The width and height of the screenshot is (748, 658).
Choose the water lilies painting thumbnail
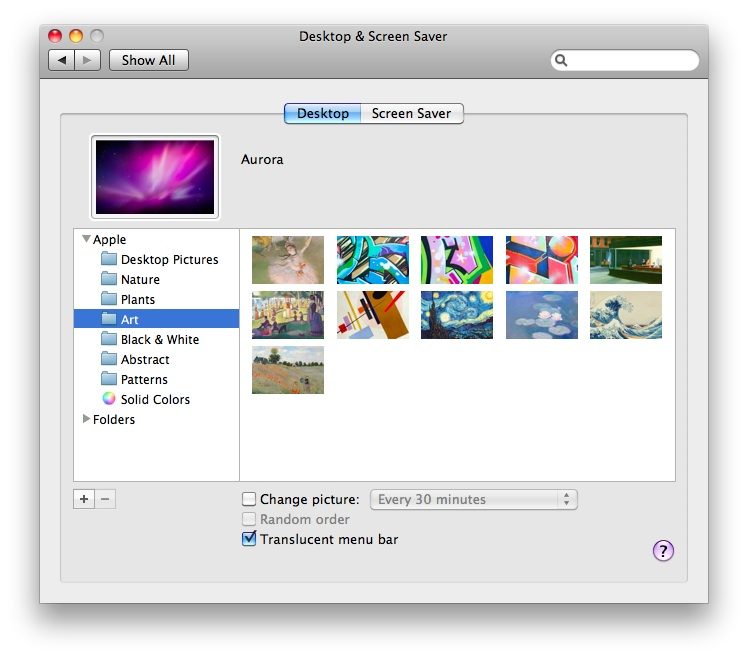click(541, 315)
